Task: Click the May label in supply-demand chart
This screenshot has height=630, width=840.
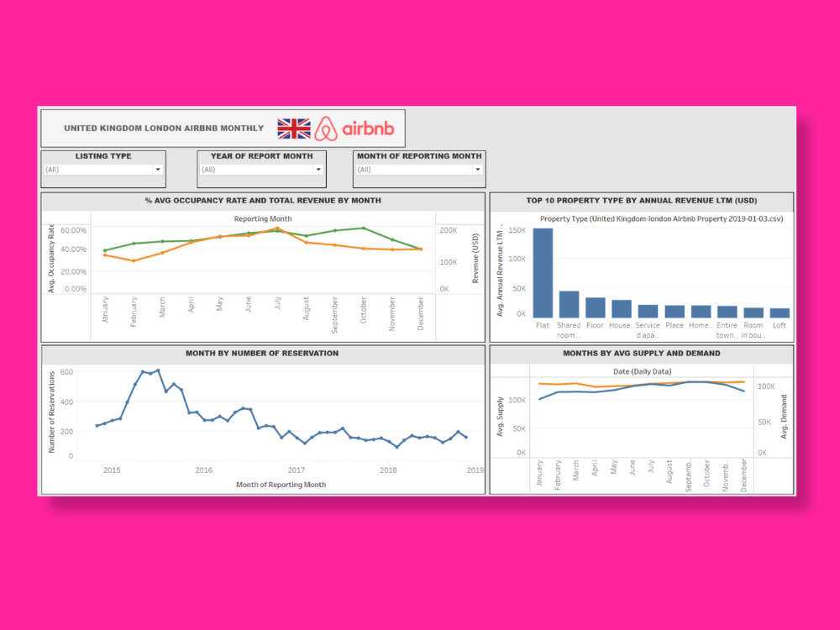Action: point(613,467)
